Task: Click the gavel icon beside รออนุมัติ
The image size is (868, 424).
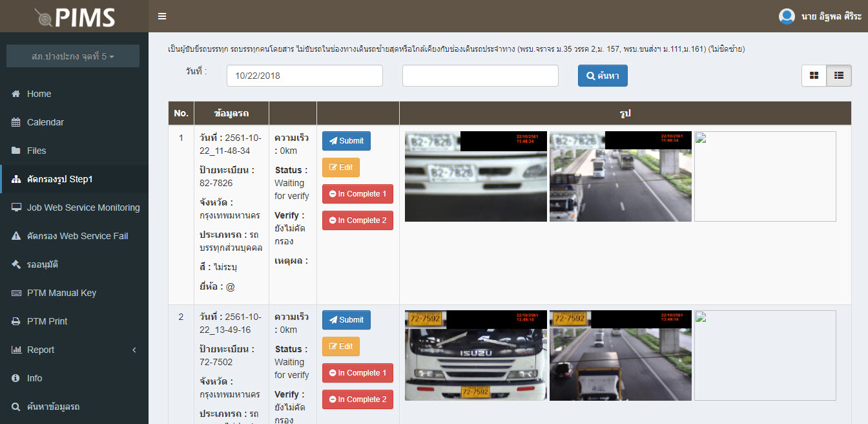Action: pyautogui.click(x=16, y=264)
